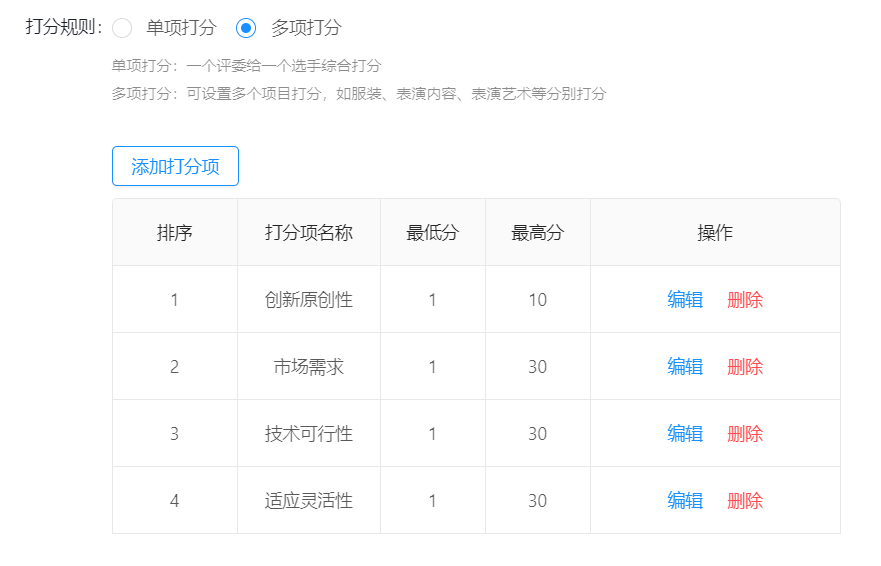Edit the 市场需求 scoring item
This screenshot has width=881, height=566.
(x=685, y=366)
